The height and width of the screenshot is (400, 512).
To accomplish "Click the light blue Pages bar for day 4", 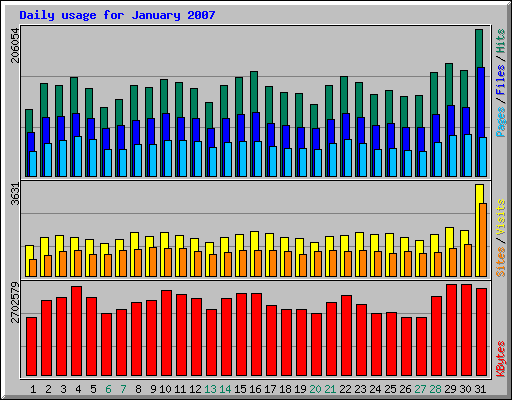I will pyautogui.click(x=78, y=156).
